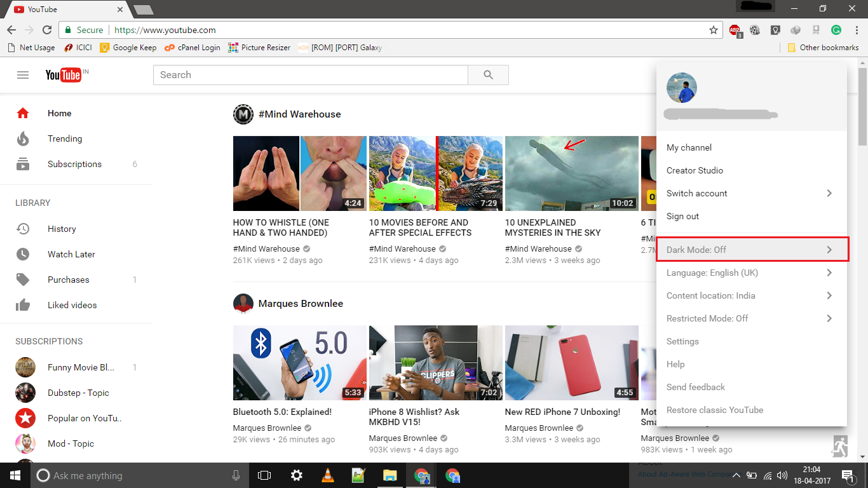
Task: Open File Explorer from the taskbar
Action: click(390, 475)
